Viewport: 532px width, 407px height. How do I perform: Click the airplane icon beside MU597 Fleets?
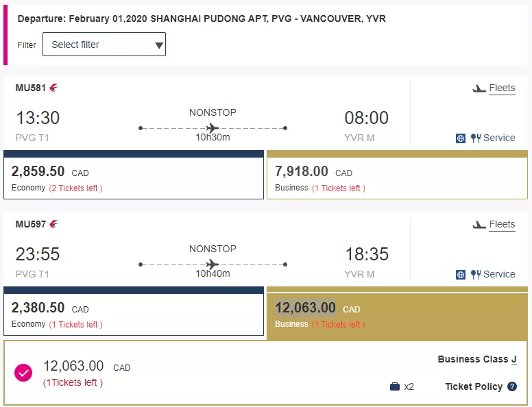coord(479,225)
